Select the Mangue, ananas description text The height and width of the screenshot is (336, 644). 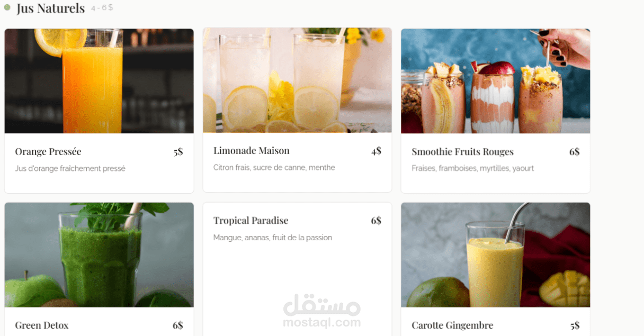(273, 238)
